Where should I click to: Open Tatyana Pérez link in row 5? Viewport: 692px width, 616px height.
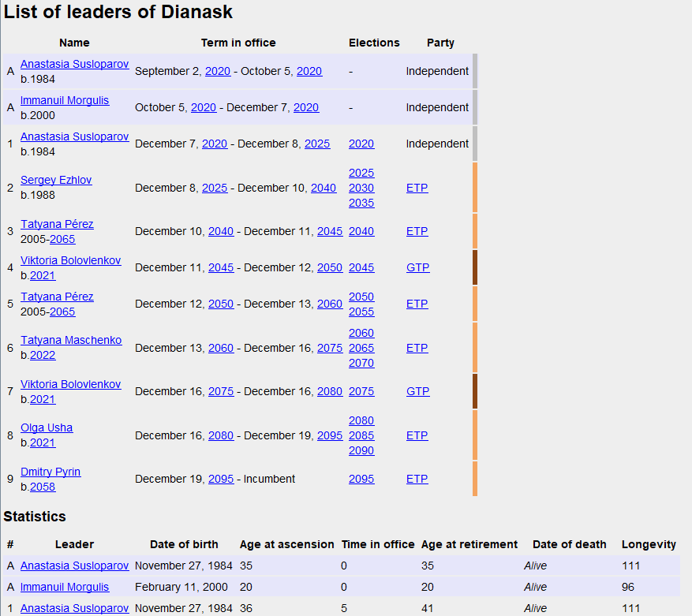(x=57, y=297)
